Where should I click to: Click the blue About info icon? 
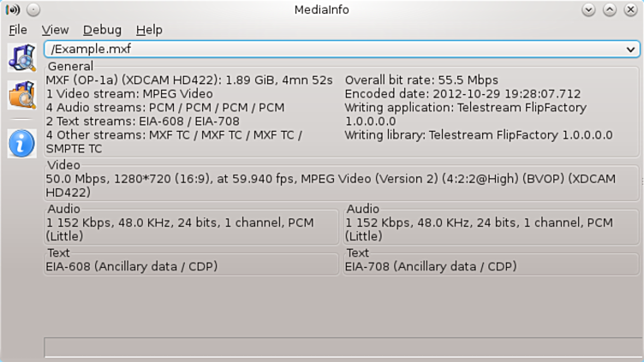pyautogui.click(x=21, y=143)
